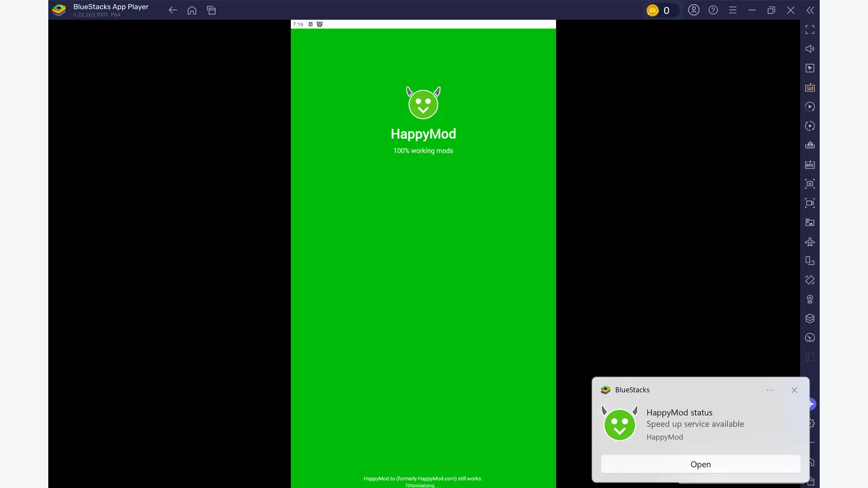
Task: Click the BlueStacks App Player logo
Action: tap(59, 10)
